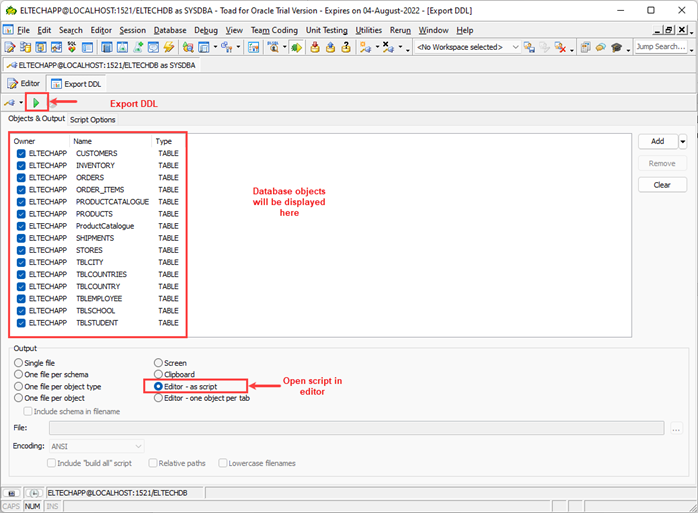Click the SQL Optimizer icon labeled SQL
Image resolution: width=698 pixels, height=513 pixels.
point(71,47)
